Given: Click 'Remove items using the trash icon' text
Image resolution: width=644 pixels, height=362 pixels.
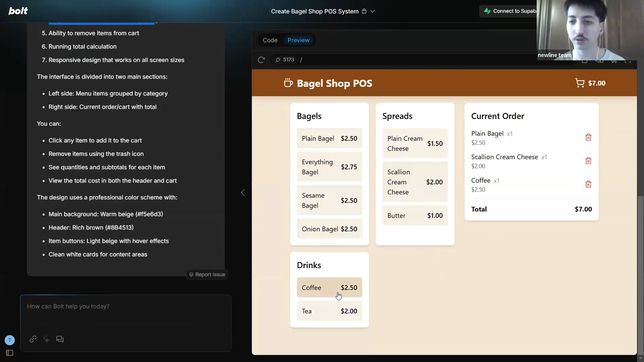Looking at the screenshot, I should 96,154.
